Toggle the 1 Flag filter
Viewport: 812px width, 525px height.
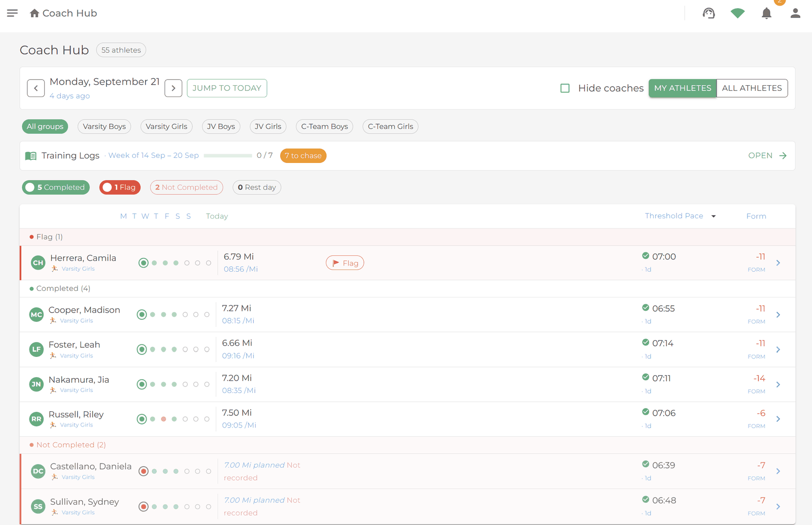click(120, 187)
